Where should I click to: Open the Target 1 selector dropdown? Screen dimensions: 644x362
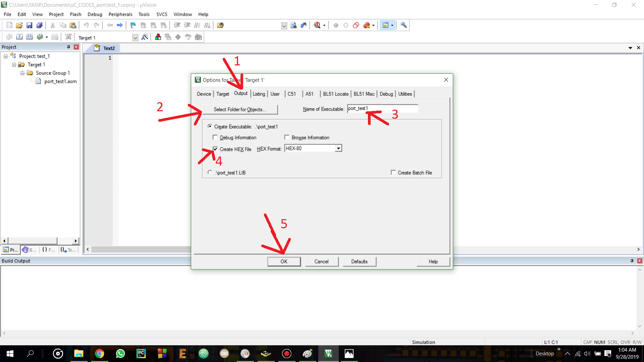[135, 38]
